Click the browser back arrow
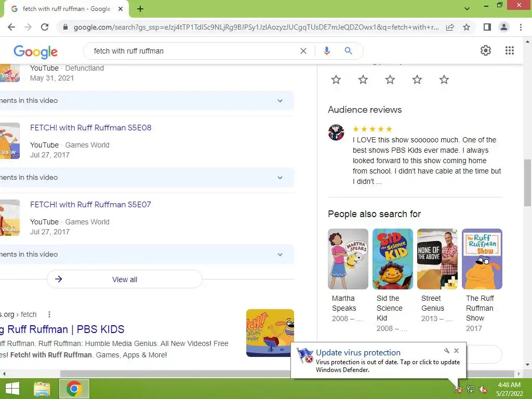 [11, 27]
